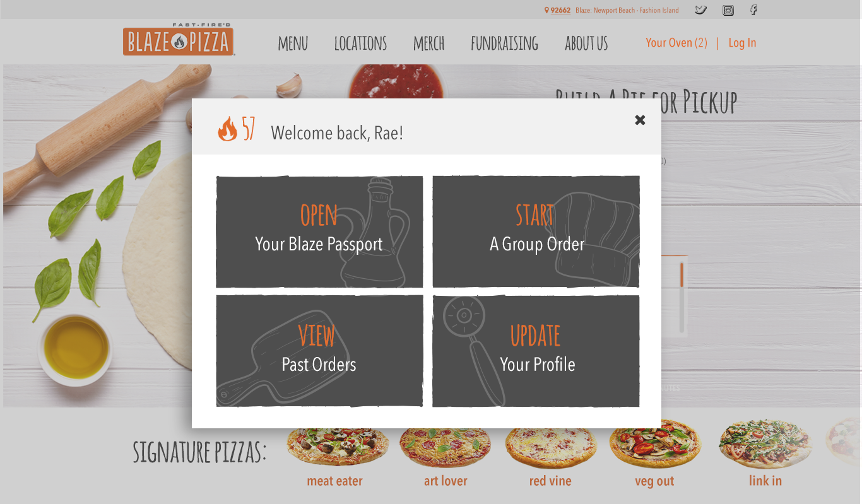
Task: Start A Group Order tile
Action: click(x=536, y=231)
